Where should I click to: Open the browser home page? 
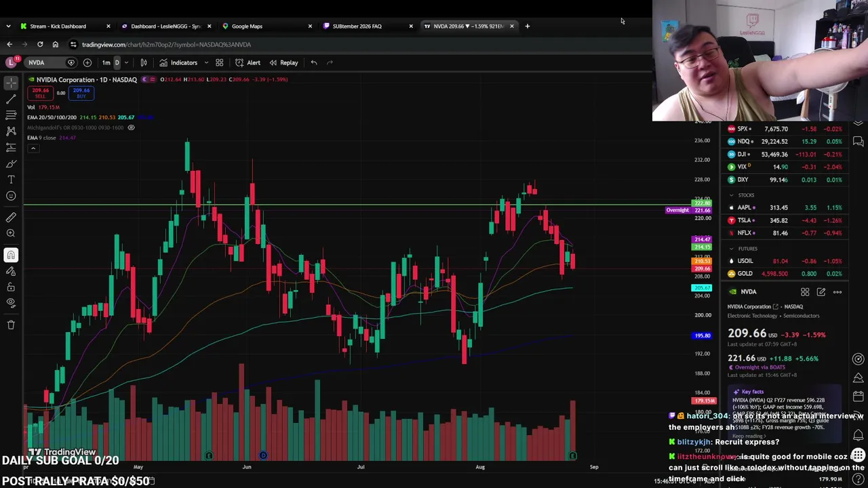pyautogui.click(x=56, y=44)
